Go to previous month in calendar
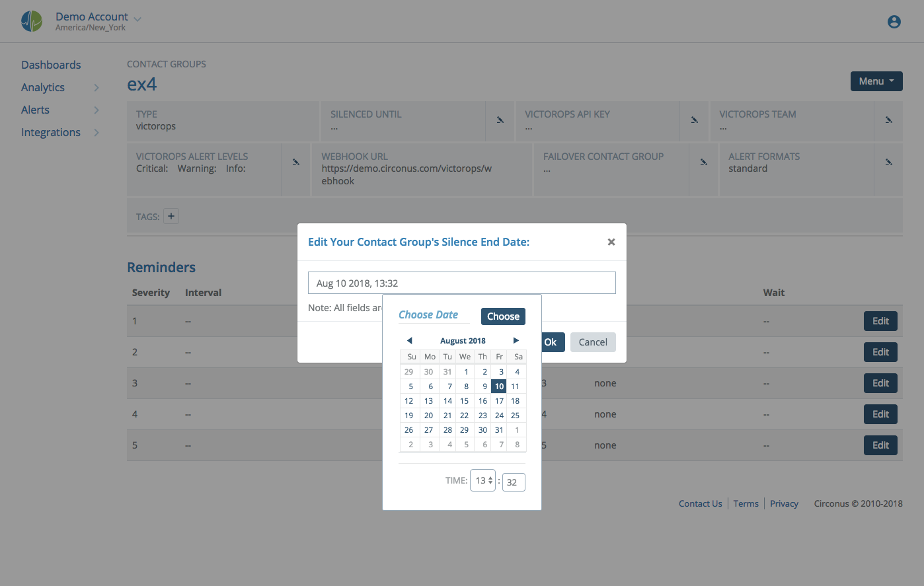Image resolution: width=924 pixels, height=586 pixels. point(409,341)
